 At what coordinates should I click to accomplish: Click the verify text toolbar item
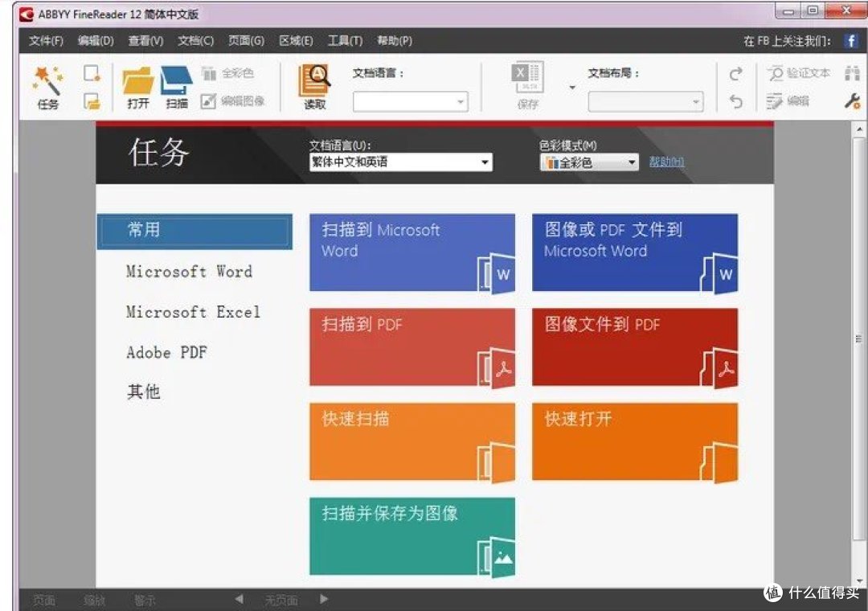coord(799,73)
